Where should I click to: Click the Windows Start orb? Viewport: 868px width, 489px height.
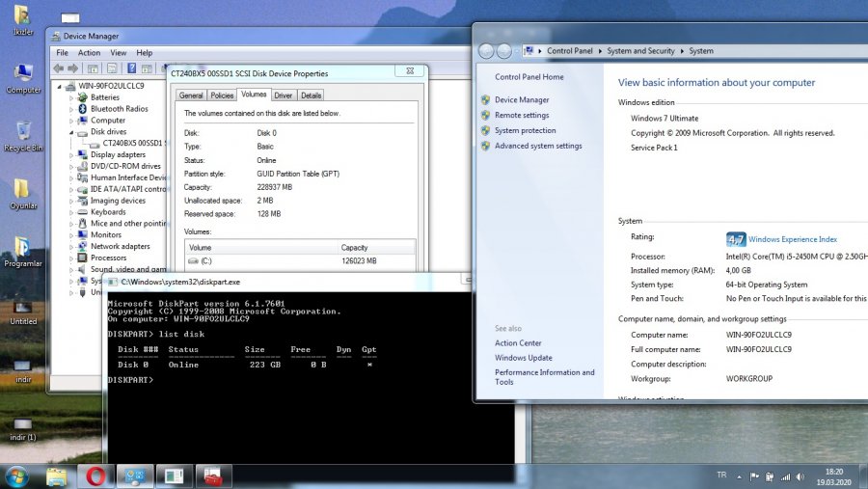click(x=16, y=475)
